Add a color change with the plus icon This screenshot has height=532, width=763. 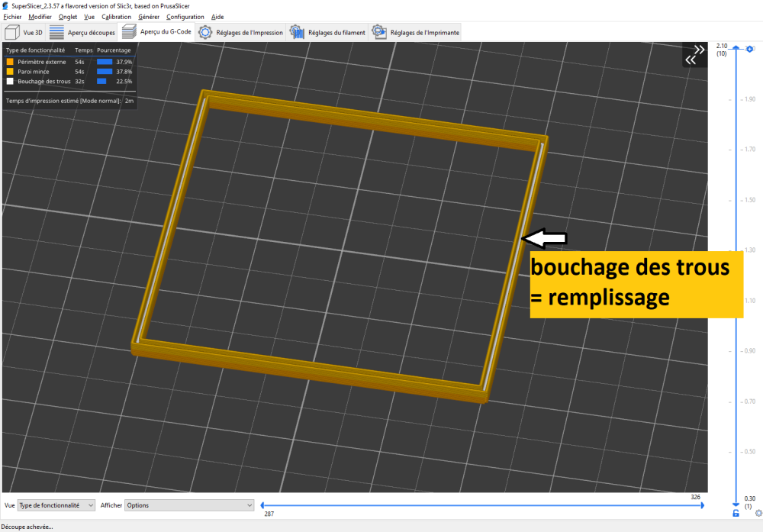(x=750, y=49)
